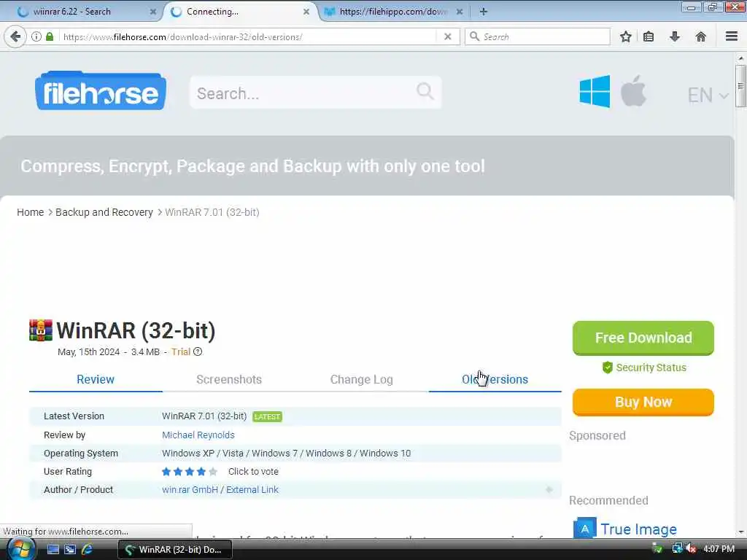Viewport: 747px width, 560px height.
Task: Click the browser toolbar Search box
Action: 537,36
